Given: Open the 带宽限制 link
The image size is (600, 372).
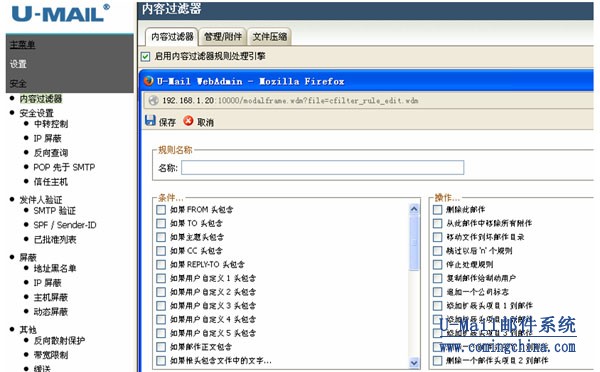Looking at the screenshot, I should [51, 355].
